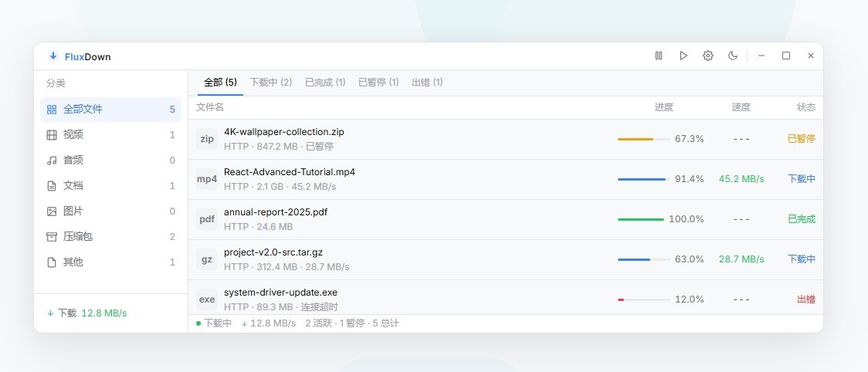Screen dimensions: 868x372
Task: Maximize the FluxDown window
Action: 786,56
